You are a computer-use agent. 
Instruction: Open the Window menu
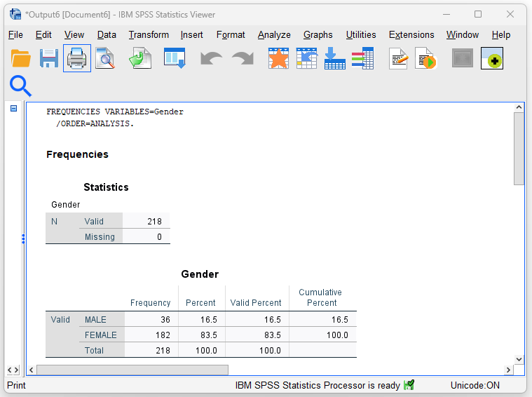pos(463,34)
